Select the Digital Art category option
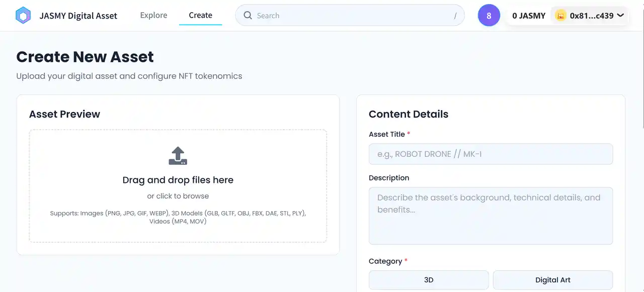This screenshot has height=292, width=644. pos(552,280)
